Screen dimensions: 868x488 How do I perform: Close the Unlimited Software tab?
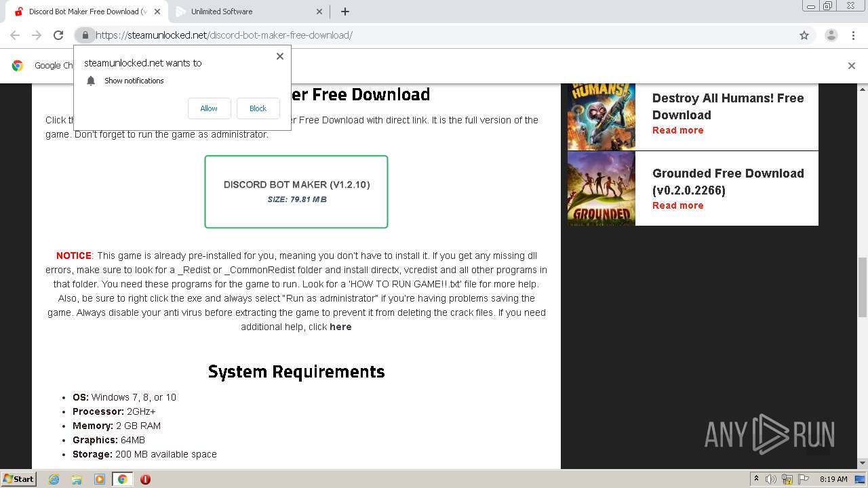320,12
